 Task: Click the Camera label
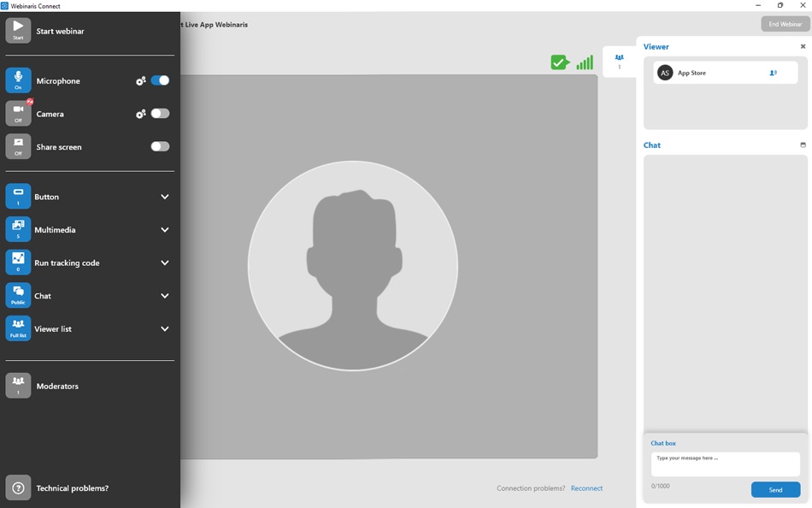[50, 114]
